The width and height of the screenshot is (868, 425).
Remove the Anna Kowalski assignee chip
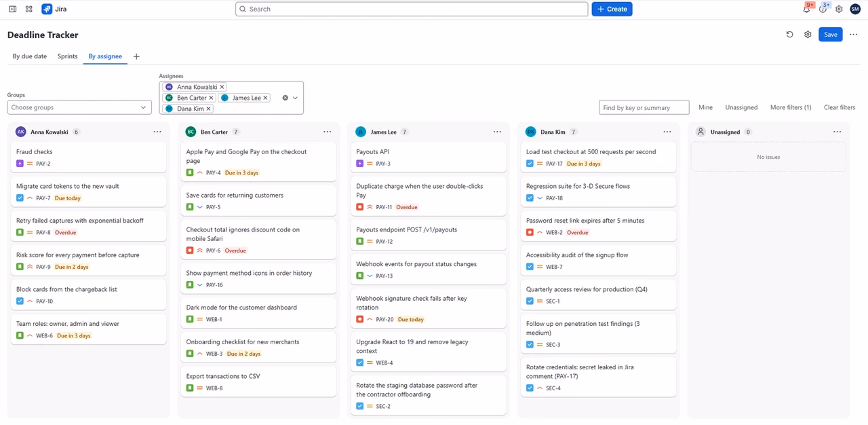[222, 87]
